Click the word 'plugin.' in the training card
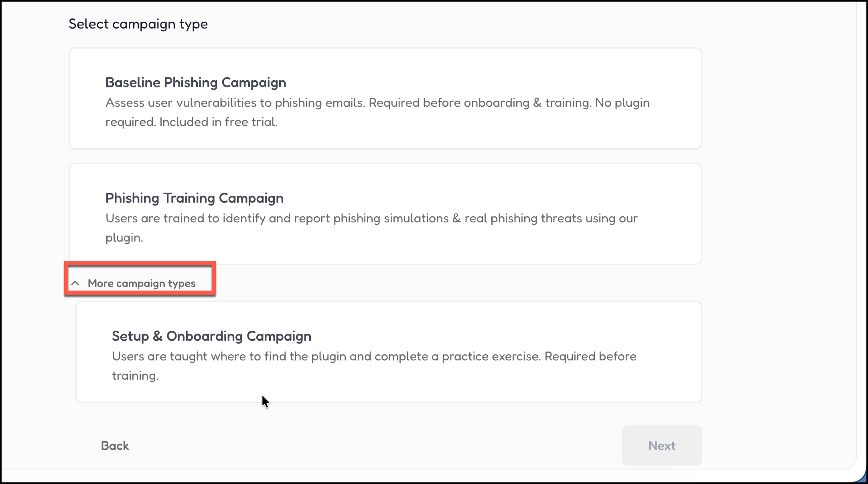This screenshot has height=484, width=868. [124, 238]
